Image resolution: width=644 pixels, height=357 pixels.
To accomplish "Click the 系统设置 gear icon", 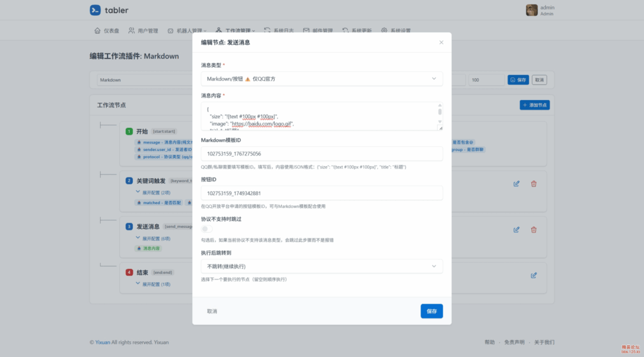I will pyautogui.click(x=384, y=30).
